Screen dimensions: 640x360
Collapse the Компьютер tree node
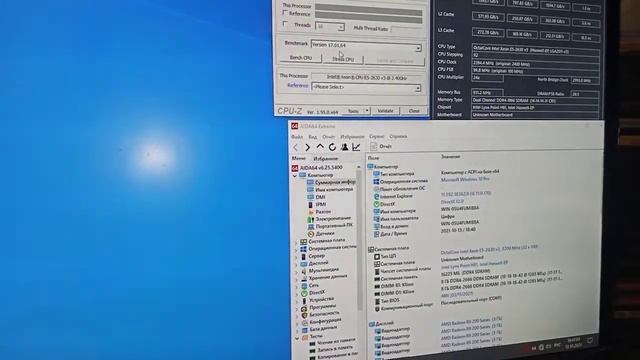pyautogui.click(x=295, y=176)
